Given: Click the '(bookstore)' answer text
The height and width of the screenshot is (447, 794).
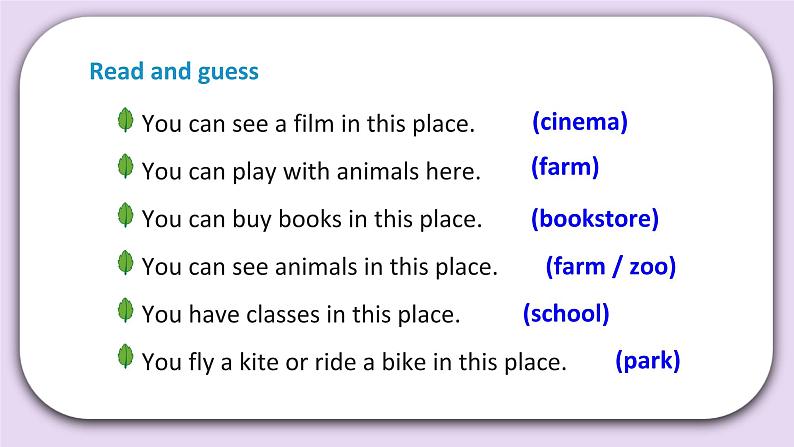Looking at the screenshot, I should tap(594, 218).
